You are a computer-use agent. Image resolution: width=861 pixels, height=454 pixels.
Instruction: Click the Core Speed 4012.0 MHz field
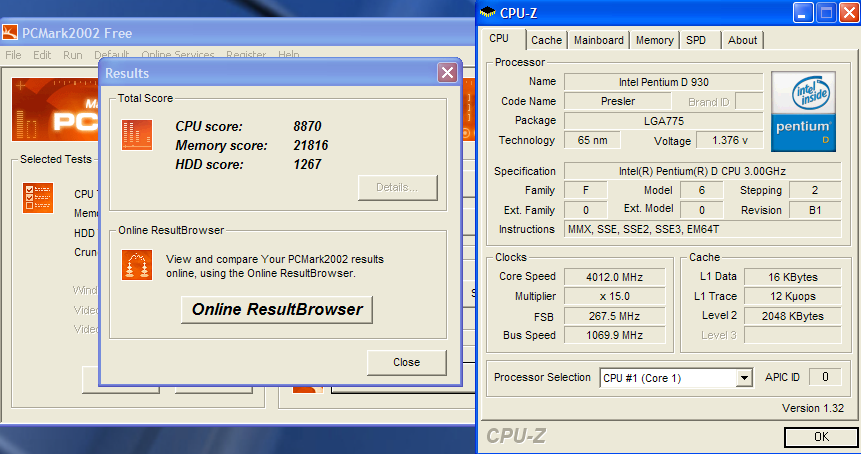(614, 277)
